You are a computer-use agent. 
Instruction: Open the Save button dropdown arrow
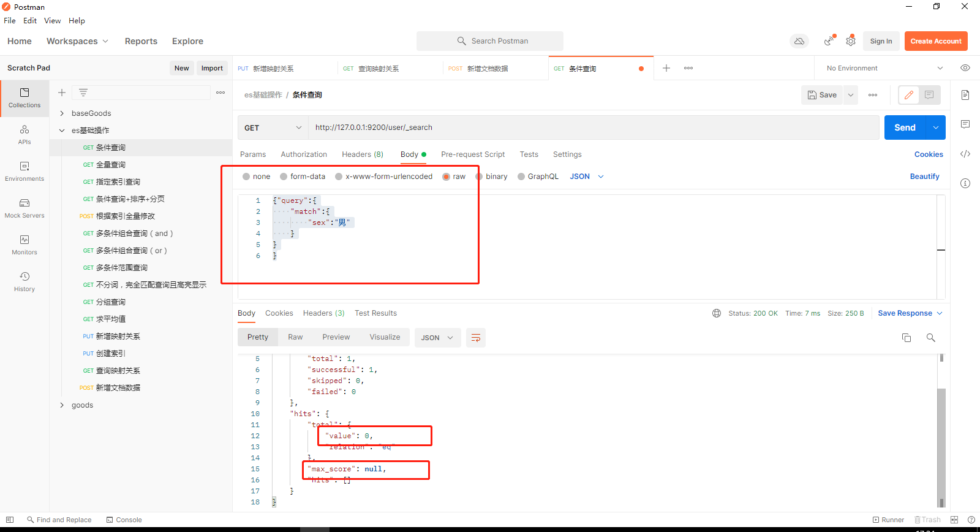851,95
